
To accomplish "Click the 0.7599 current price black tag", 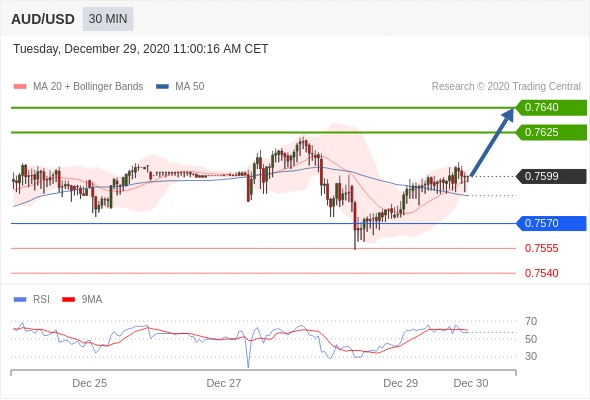I will click(x=551, y=176).
